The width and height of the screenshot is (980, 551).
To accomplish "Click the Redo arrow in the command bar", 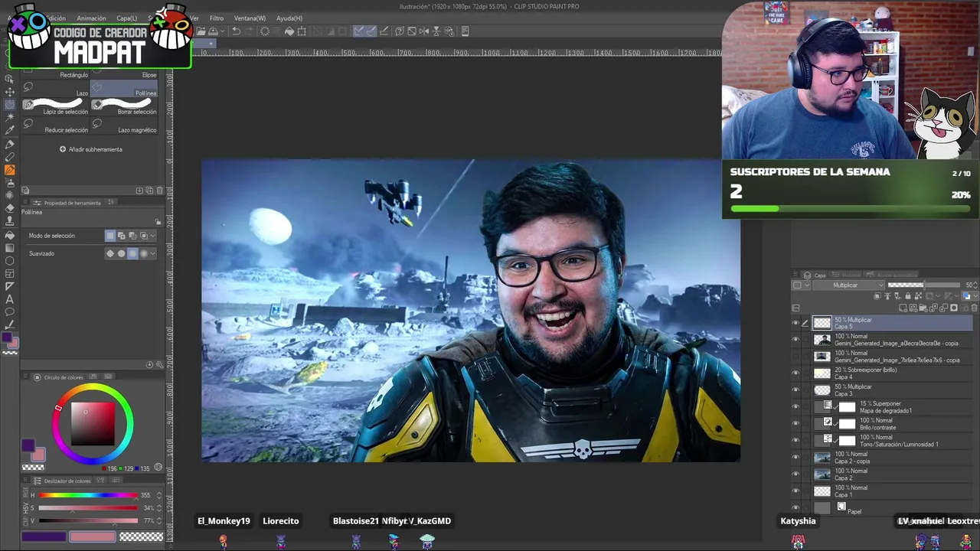I will click(x=250, y=31).
